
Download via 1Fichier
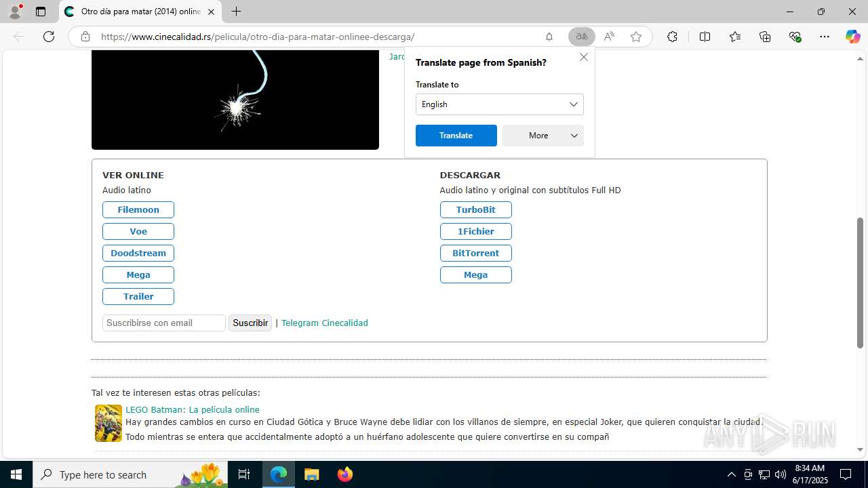pyautogui.click(x=475, y=231)
